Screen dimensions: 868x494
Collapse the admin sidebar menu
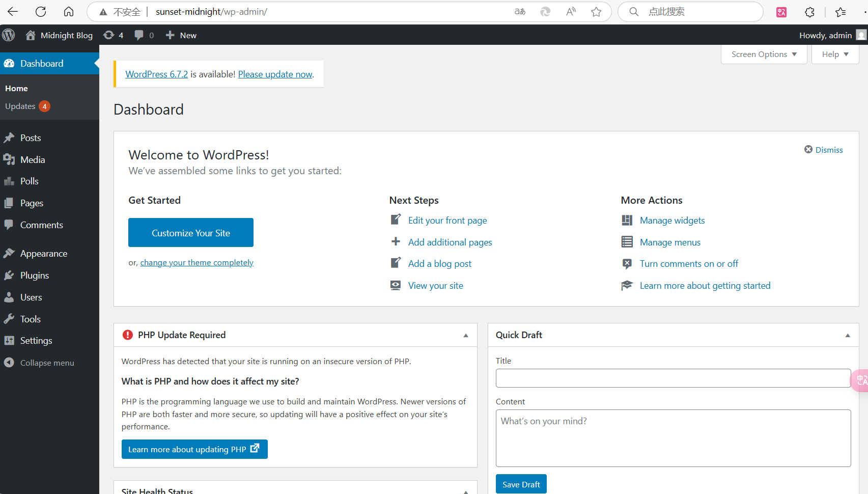pos(39,363)
